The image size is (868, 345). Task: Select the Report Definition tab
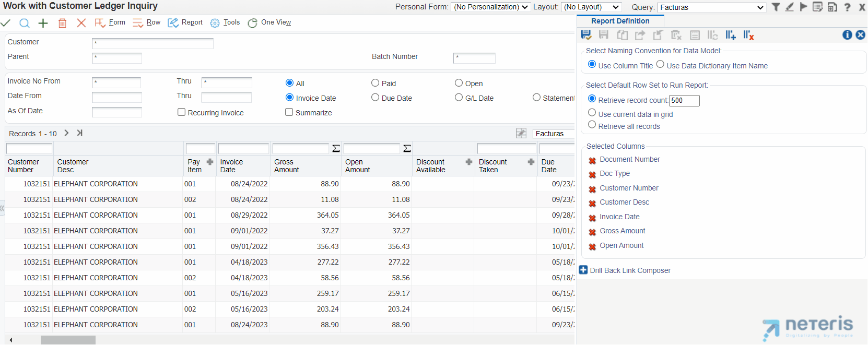(620, 21)
